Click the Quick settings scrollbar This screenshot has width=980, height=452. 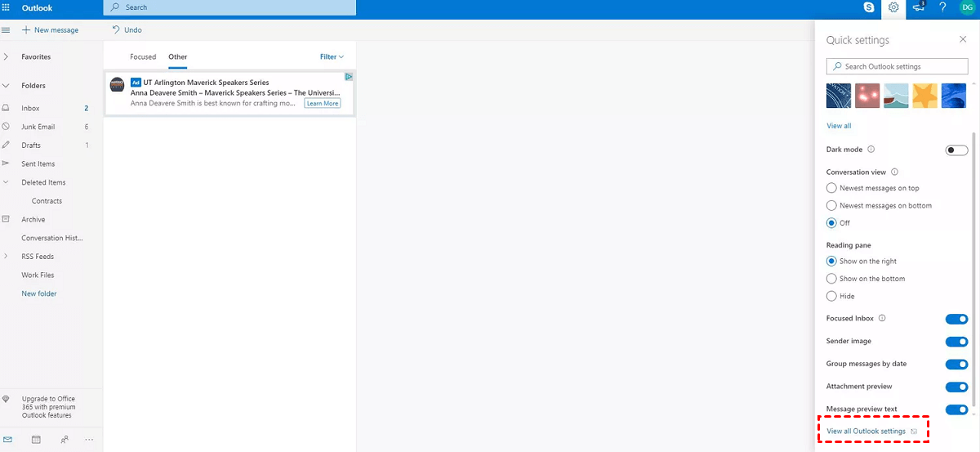(x=973, y=268)
